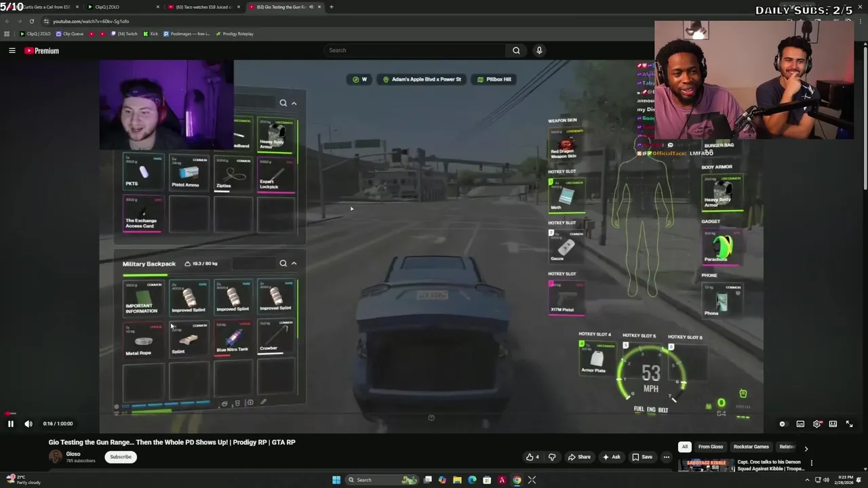Show hidden system tray icons
The height and width of the screenshot is (488, 868).
[x=807, y=480]
